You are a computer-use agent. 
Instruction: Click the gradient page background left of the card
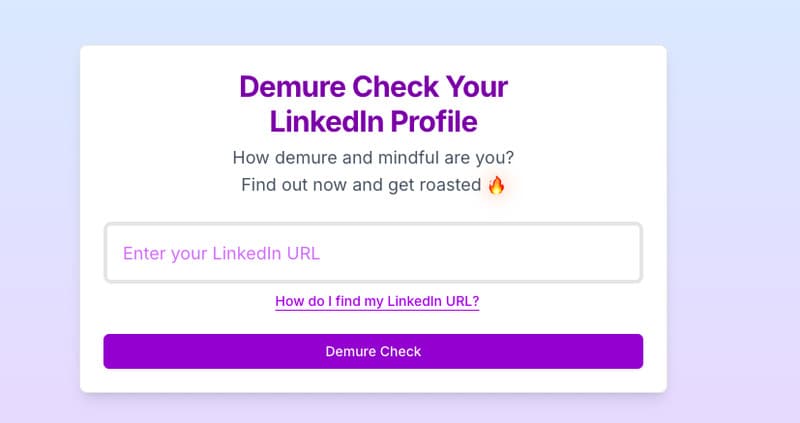pyautogui.click(x=40, y=220)
